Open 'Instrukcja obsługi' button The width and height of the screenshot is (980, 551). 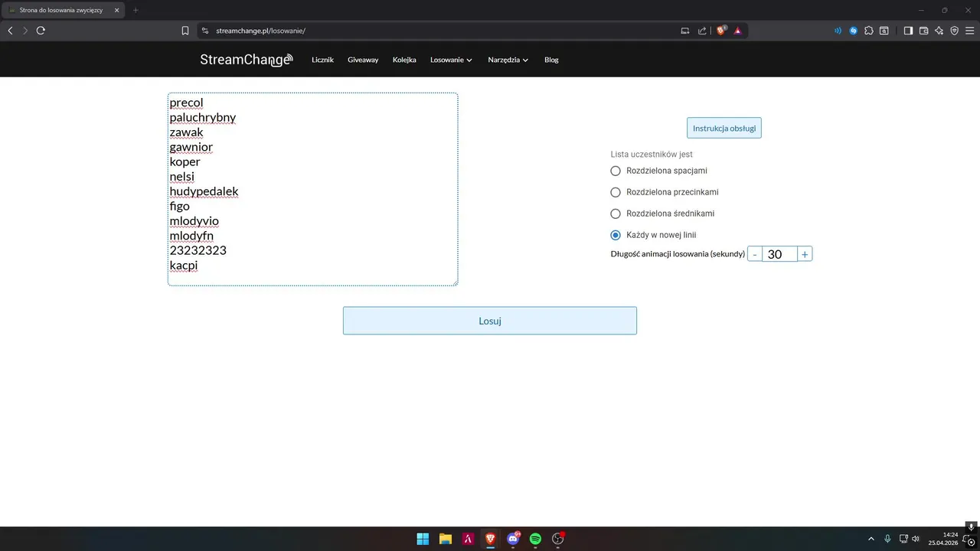pos(724,128)
